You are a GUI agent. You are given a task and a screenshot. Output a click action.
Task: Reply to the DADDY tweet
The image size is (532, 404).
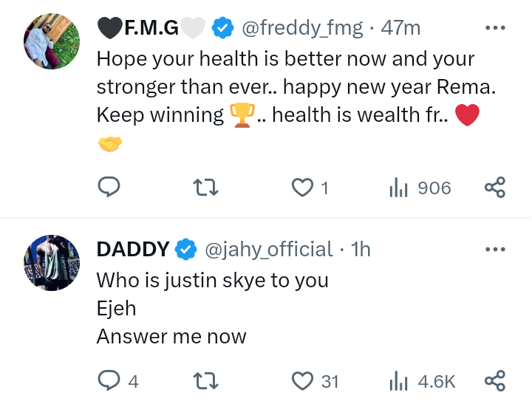[109, 381]
